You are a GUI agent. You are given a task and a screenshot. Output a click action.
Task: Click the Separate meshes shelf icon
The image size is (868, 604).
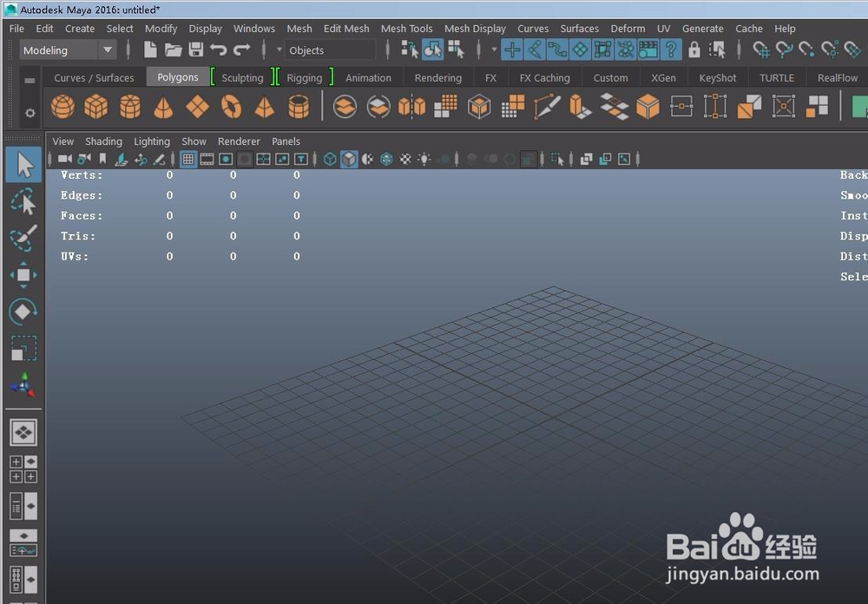[x=378, y=106]
